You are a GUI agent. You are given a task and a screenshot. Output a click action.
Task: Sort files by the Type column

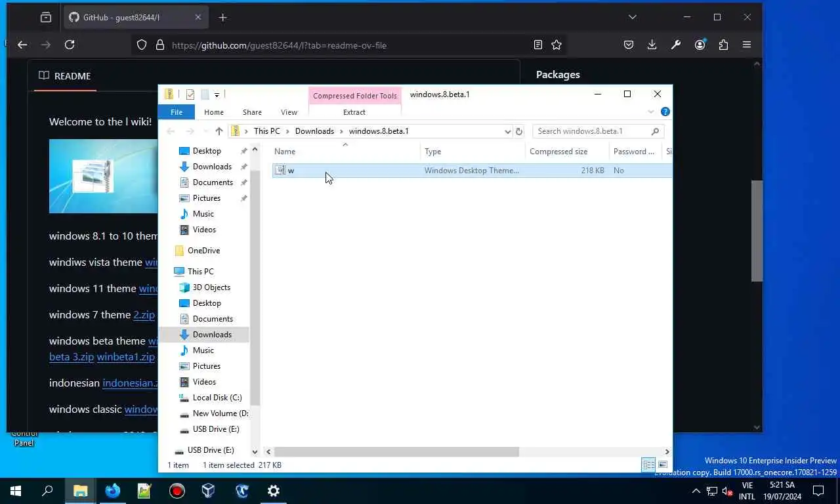pyautogui.click(x=472, y=152)
